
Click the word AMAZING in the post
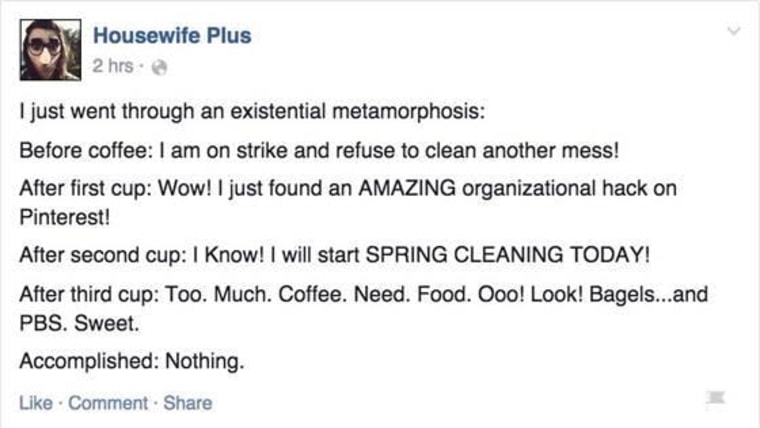(407, 188)
